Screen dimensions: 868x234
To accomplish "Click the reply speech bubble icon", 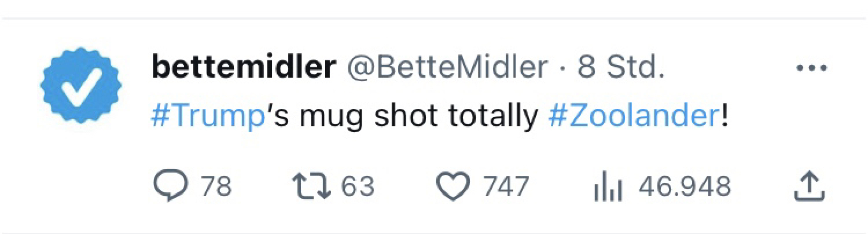I will [171, 185].
